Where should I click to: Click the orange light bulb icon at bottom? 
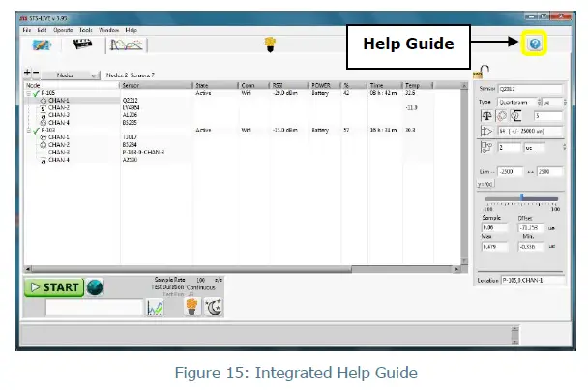(x=191, y=307)
